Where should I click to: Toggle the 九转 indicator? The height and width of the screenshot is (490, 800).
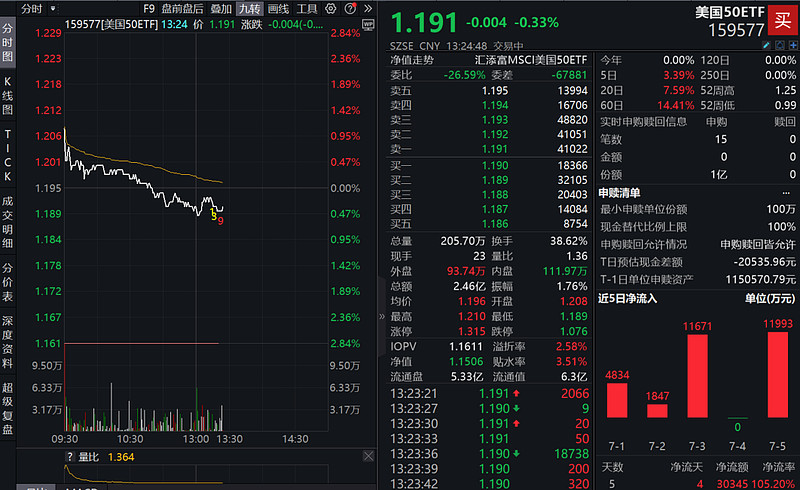[250, 9]
